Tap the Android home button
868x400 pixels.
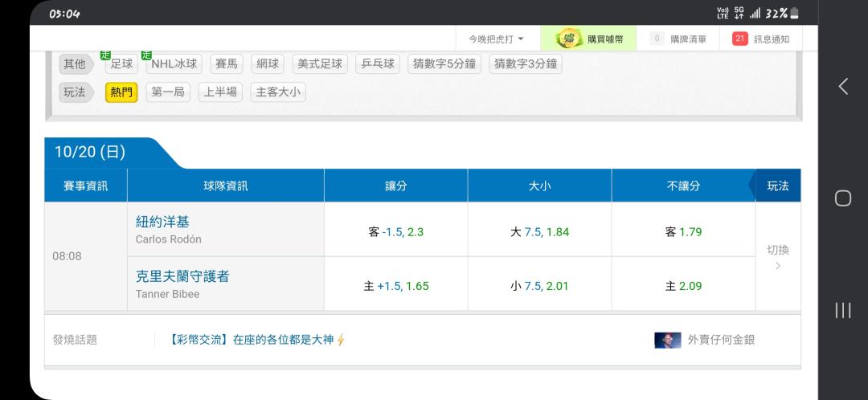point(843,198)
